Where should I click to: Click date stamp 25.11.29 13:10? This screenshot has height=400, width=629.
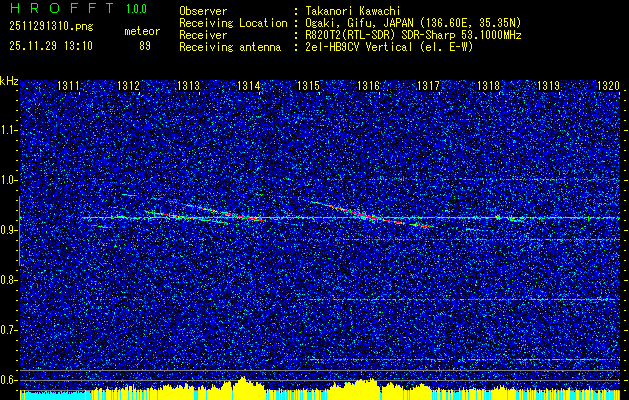51,46
